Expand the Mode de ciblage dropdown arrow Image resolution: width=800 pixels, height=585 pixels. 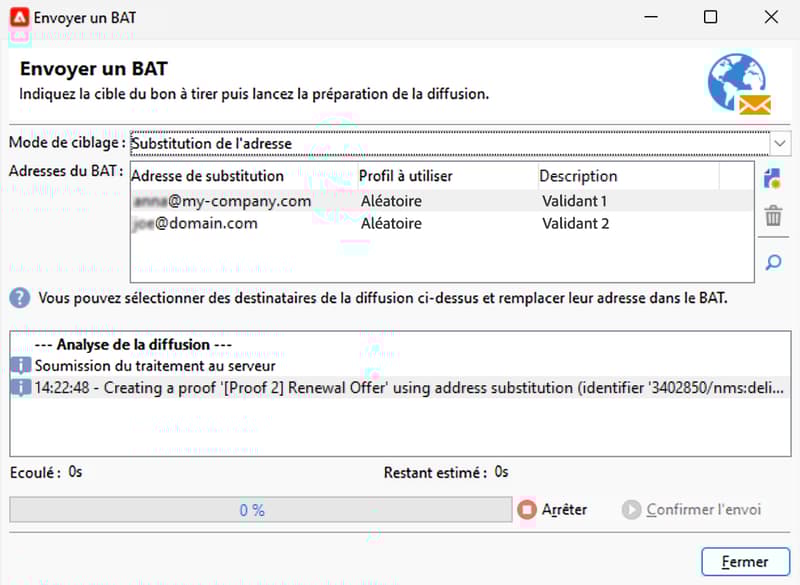780,143
